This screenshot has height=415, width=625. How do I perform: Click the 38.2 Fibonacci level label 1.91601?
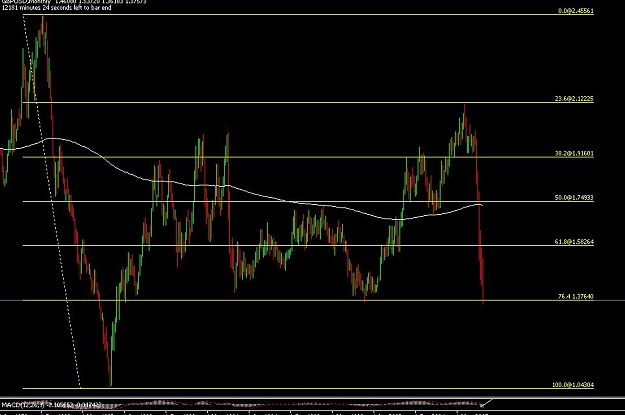(574, 153)
